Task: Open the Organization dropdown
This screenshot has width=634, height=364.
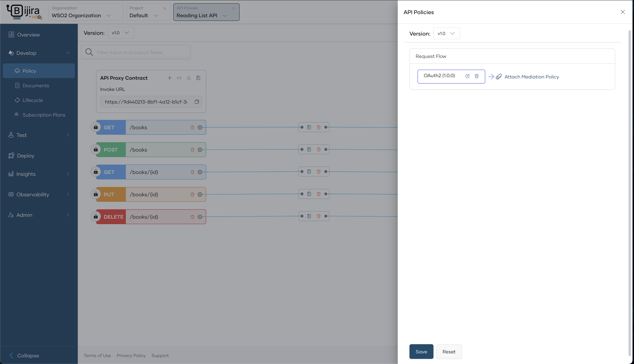Action: (x=85, y=12)
